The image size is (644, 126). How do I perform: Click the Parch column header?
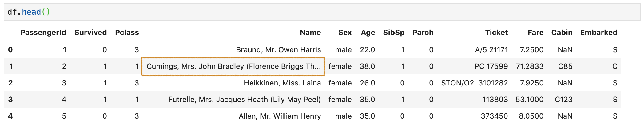(x=423, y=33)
